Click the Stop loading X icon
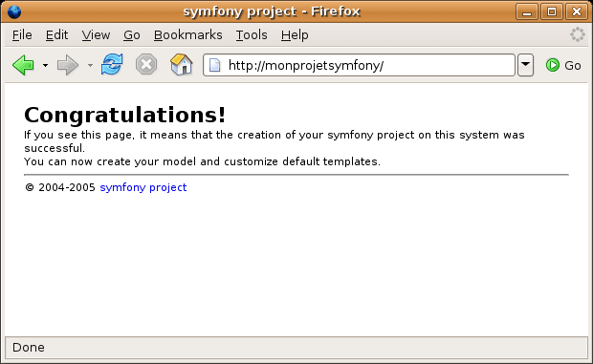This screenshot has width=593, height=364. pos(146,65)
